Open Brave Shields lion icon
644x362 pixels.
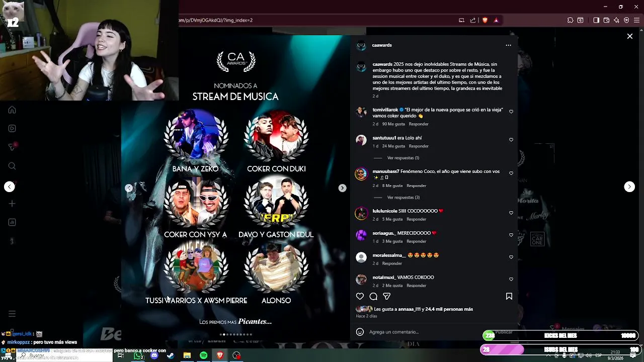[x=485, y=20]
